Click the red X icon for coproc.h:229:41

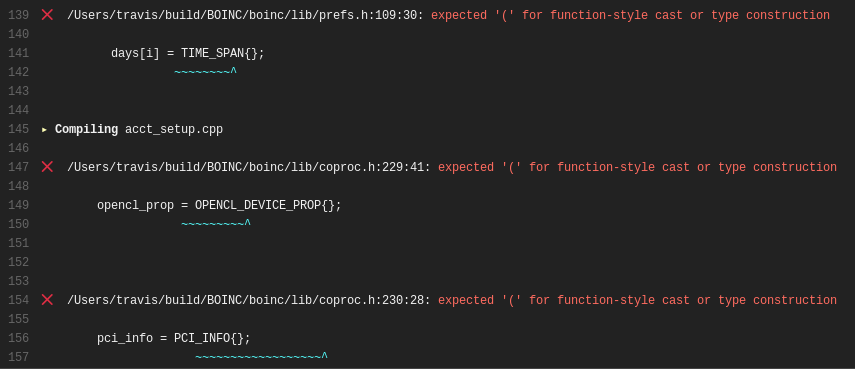click(47, 167)
